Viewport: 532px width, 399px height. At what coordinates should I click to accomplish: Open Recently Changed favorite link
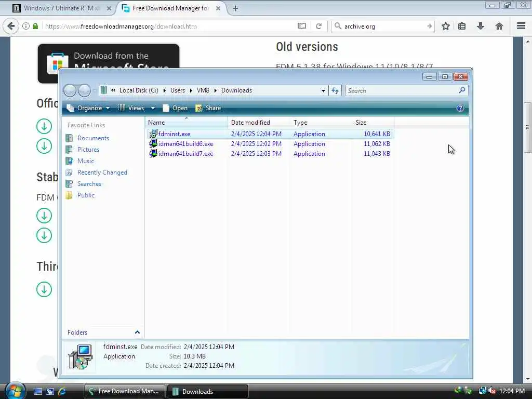tap(97, 172)
